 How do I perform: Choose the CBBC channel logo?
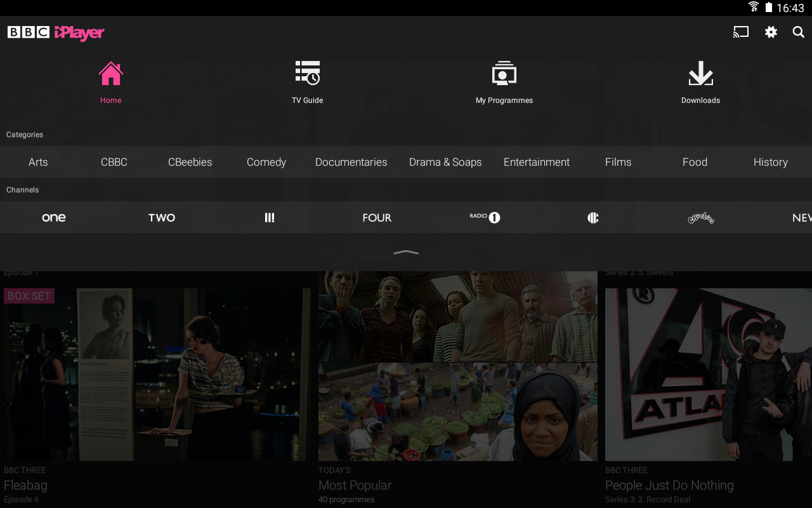click(x=593, y=218)
